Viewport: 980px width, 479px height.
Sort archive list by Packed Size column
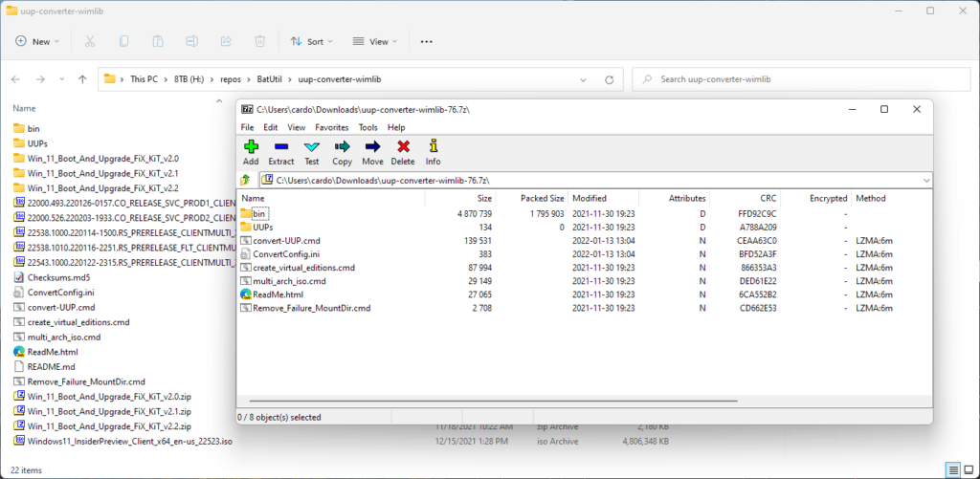[x=542, y=198]
